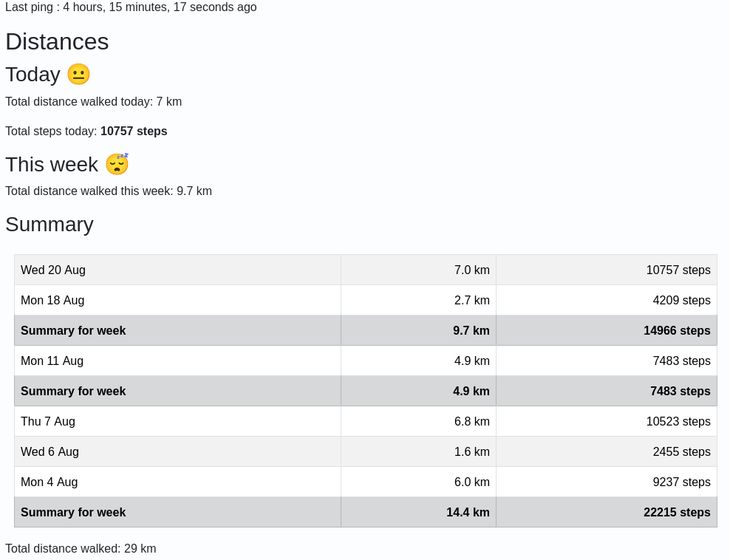Click the Today heading text
Screen dimensions: 730x560
33,75
